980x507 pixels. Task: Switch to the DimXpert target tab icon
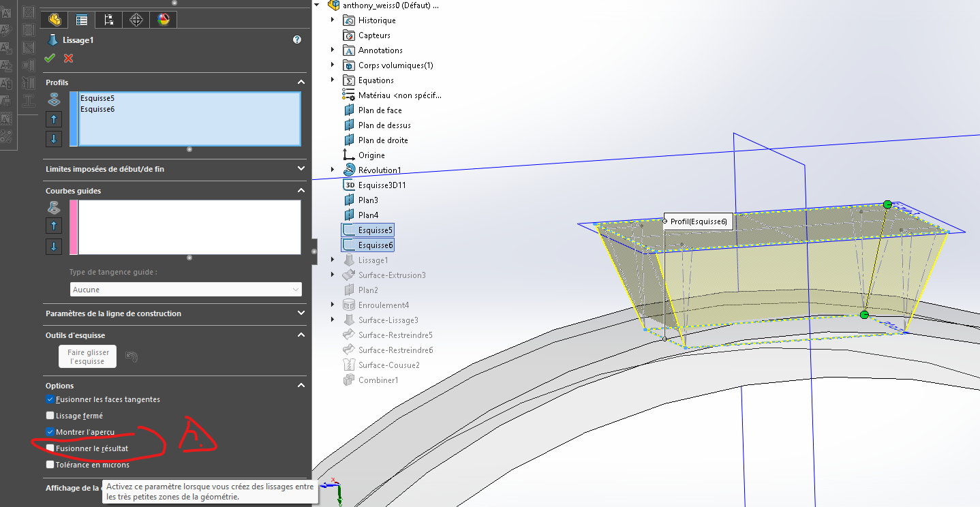[136, 20]
